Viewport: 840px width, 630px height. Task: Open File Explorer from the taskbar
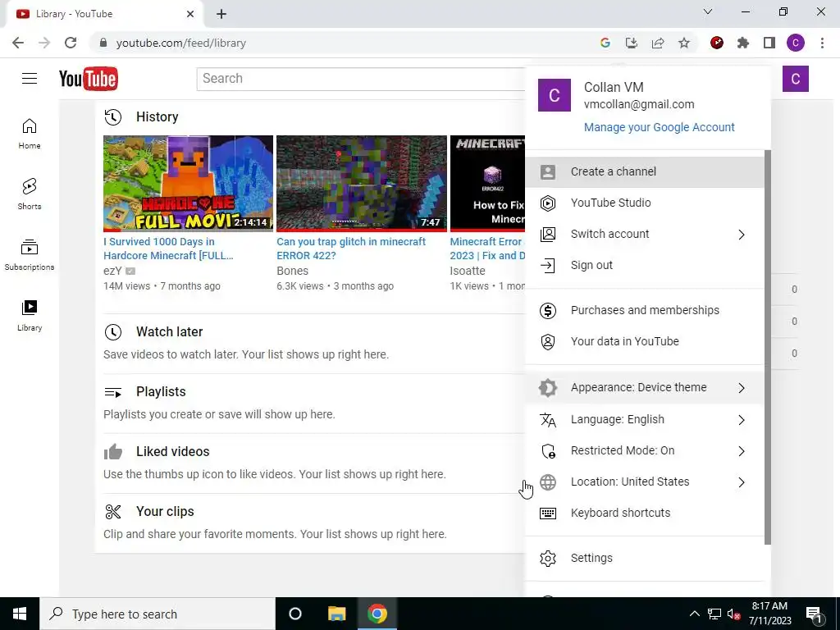337,614
